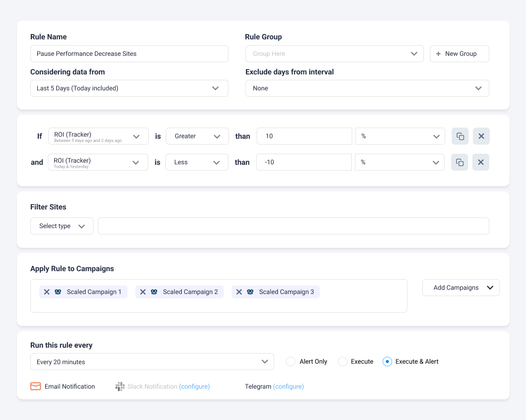Open Exclude days from interval dropdown
This screenshot has width=526, height=420.
pyautogui.click(x=367, y=88)
